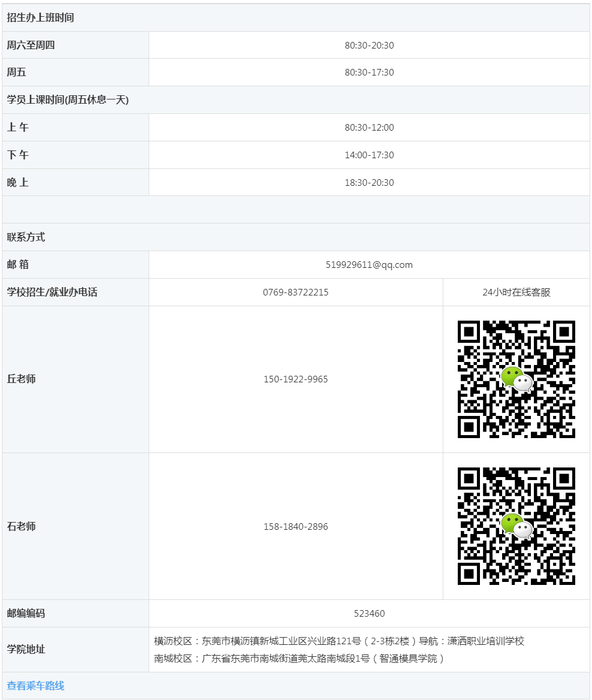Screen dimensions: 592x700
Task: Click the 邮 箱 label
Action: coord(18,264)
